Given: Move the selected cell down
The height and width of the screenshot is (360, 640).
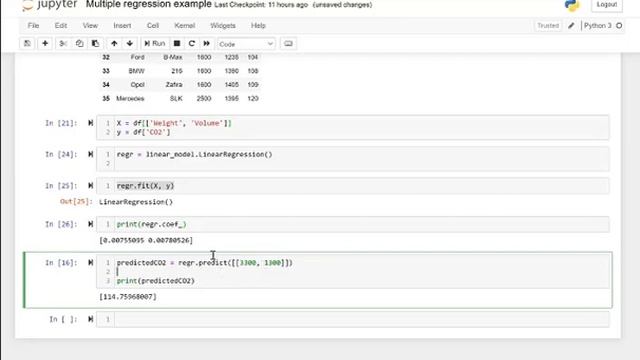Looking at the screenshot, I should click(130, 44).
